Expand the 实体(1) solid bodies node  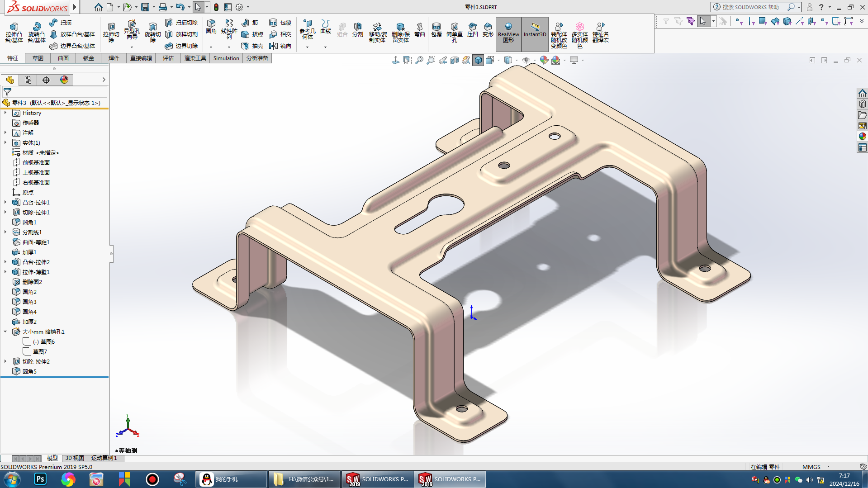tap(5, 142)
